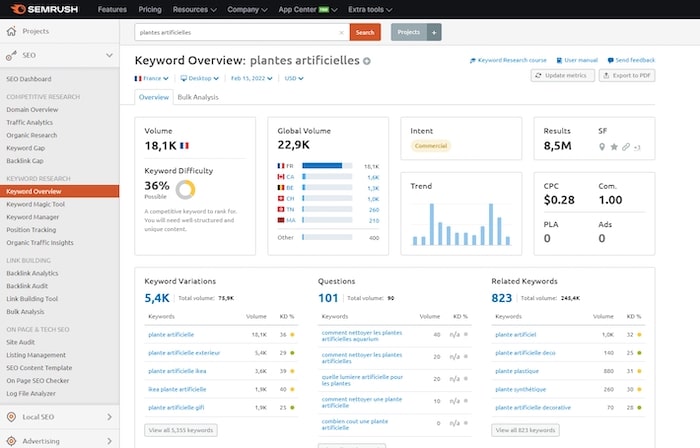The height and width of the screenshot is (448, 700).
Task: Click the Semrush logo in header
Action: (x=44, y=9)
